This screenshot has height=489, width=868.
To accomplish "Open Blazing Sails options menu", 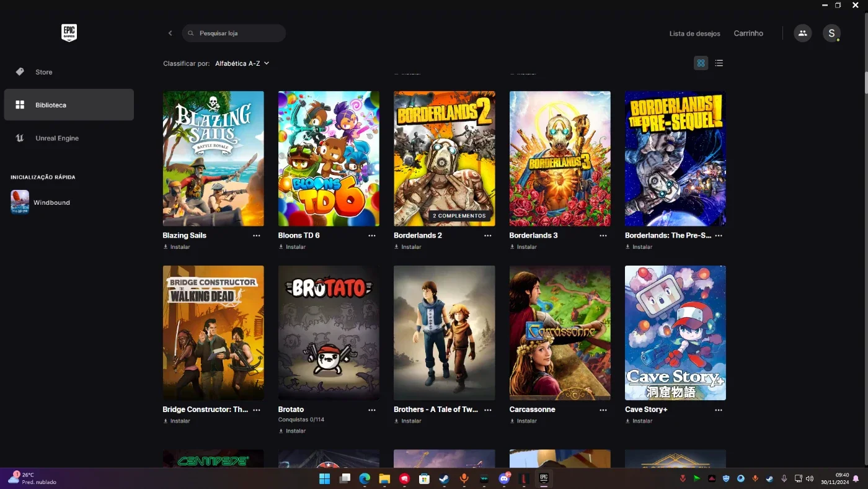I will click(x=257, y=236).
